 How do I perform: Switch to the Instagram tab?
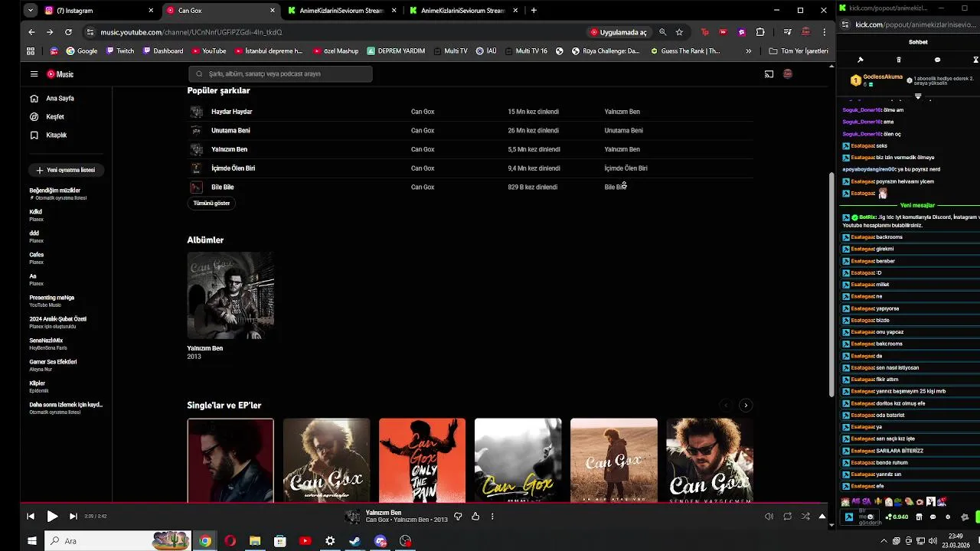(x=99, y=11)
